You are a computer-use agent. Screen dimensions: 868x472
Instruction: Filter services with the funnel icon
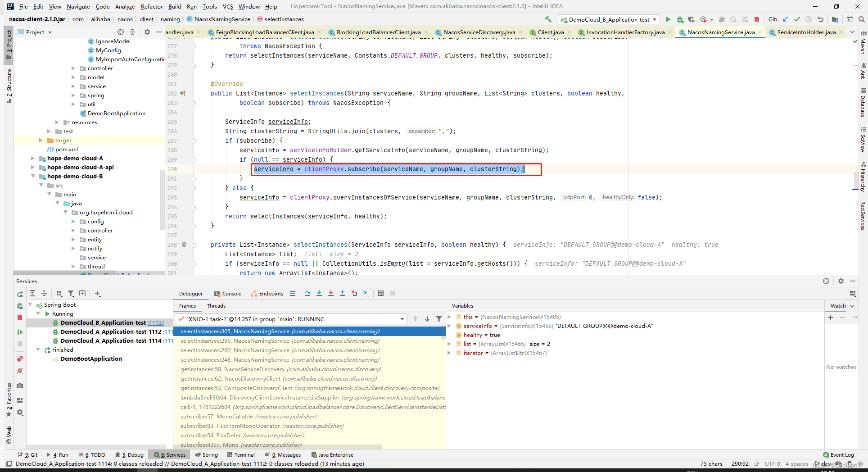coord(71,293)
